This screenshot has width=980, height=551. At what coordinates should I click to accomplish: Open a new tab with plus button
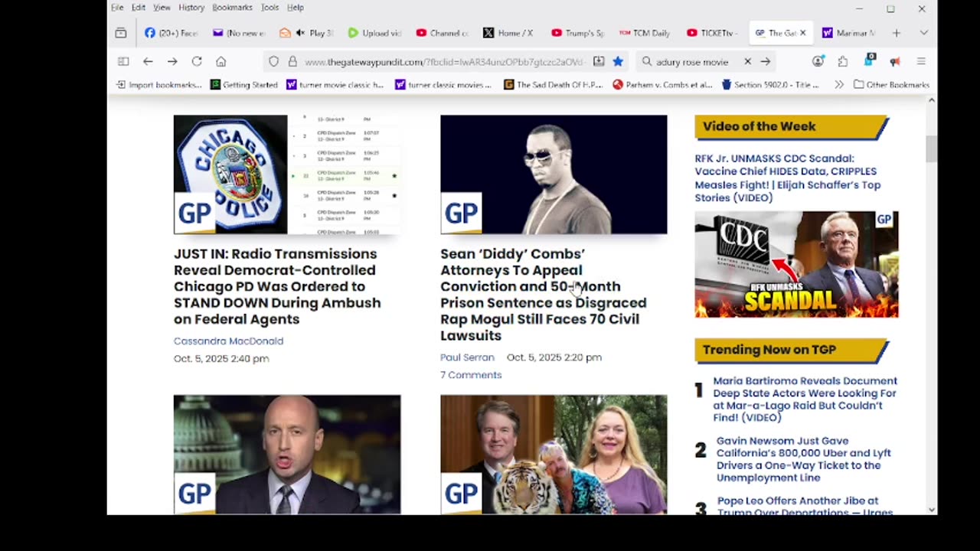coord(896,33)
